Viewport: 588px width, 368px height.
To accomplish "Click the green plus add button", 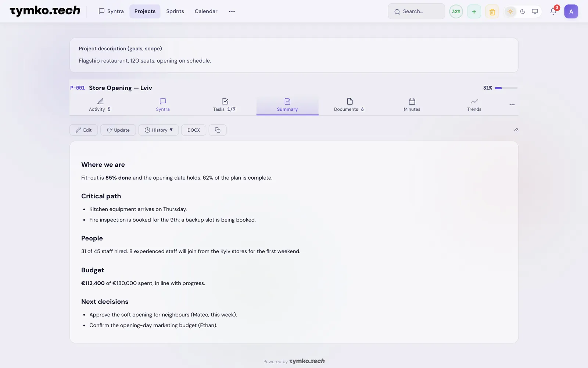I will tap(474, 11).
